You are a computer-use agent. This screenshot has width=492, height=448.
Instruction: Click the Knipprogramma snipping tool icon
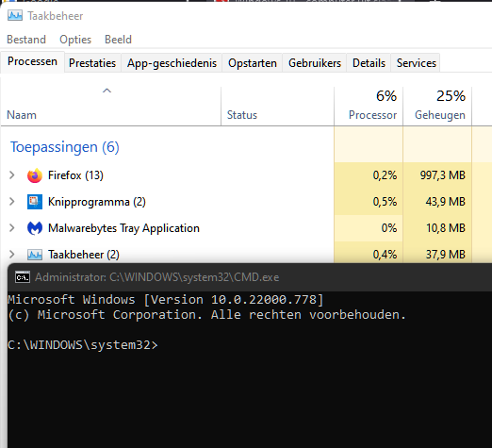pos(35,202)
